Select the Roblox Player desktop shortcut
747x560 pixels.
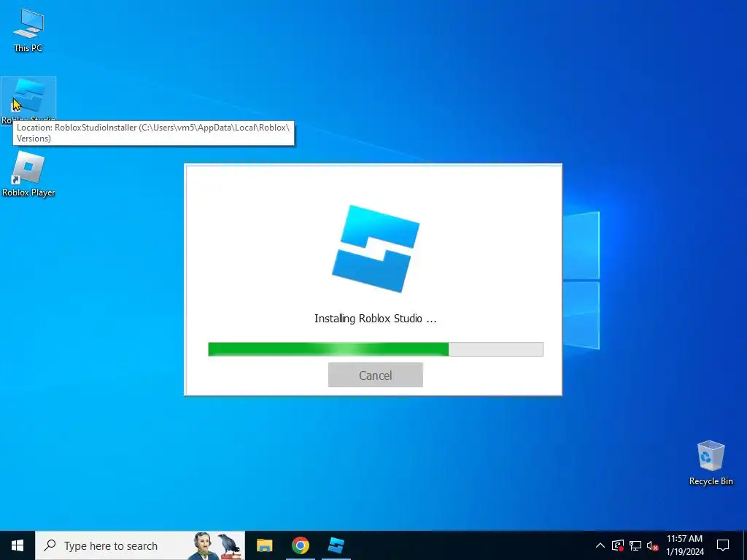tap(28, 174)
